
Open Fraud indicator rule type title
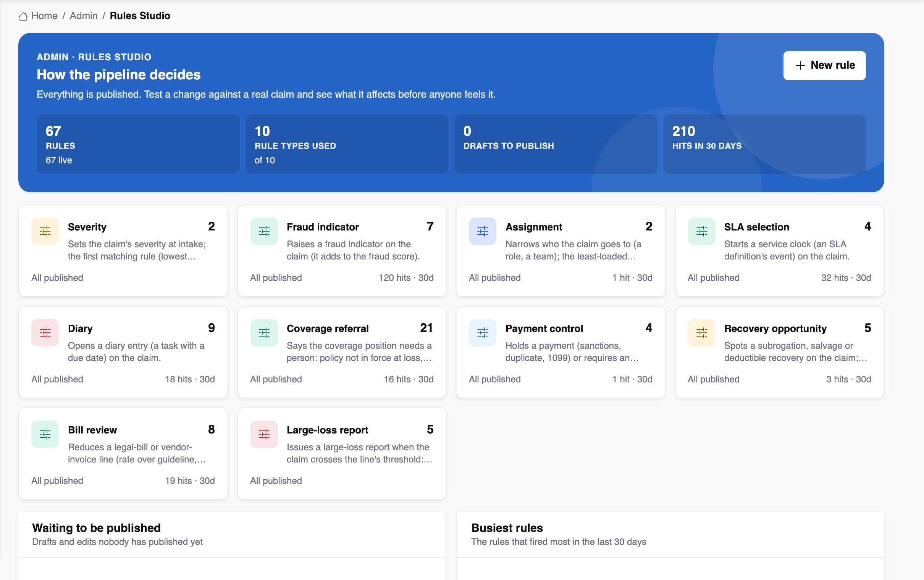click(323, 227)
